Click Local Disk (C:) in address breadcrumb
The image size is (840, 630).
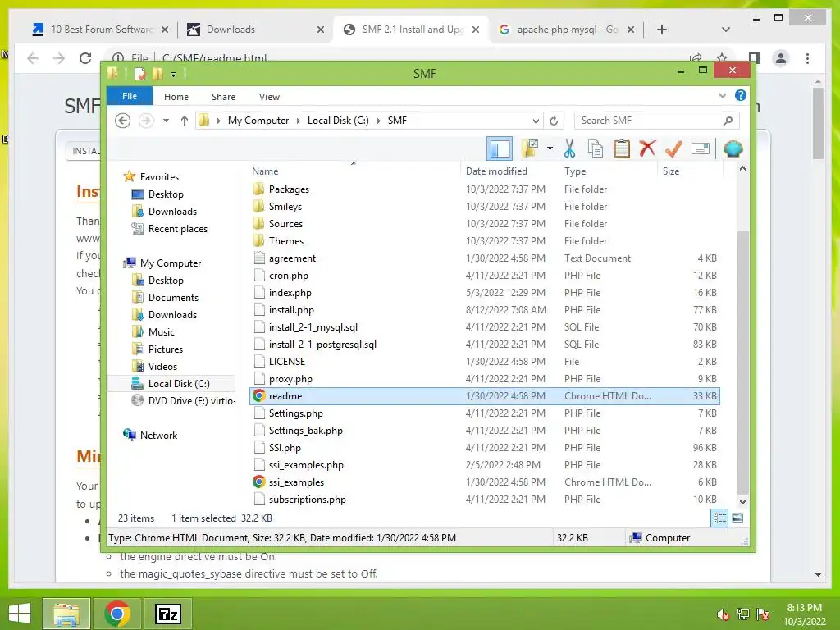[338, 121]
